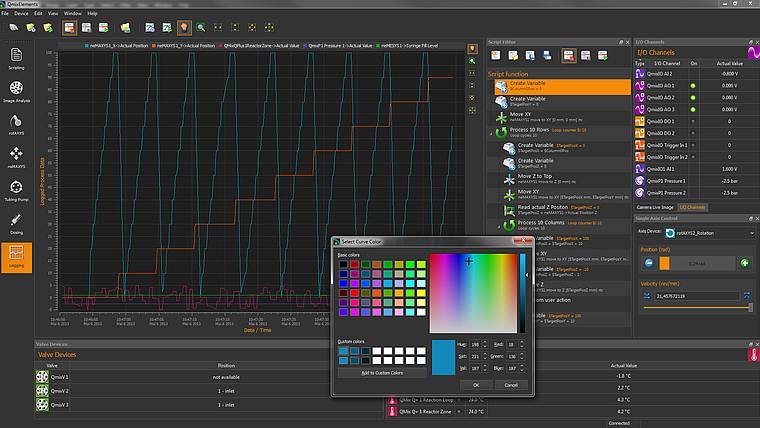Screen dimensions: 760x428
Task: Open the Dosing workbench in sidebar
Action: point(16,223)
